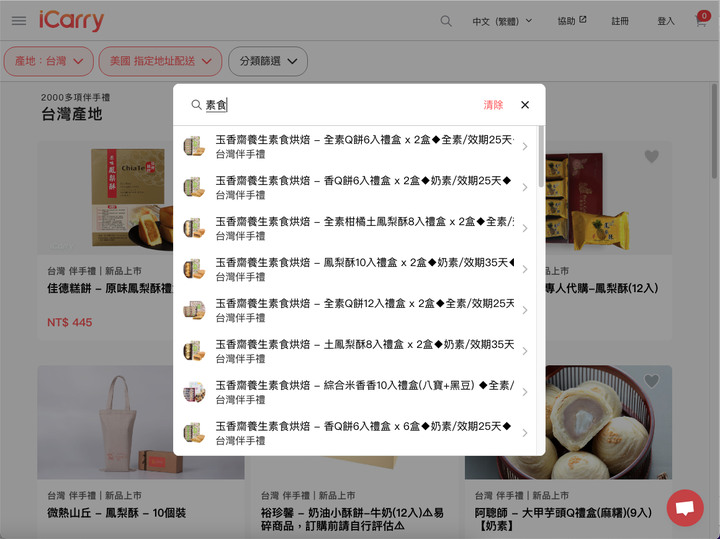
Task: Expand the 分類篩選 filter dropdown
Action: (268, 61)
